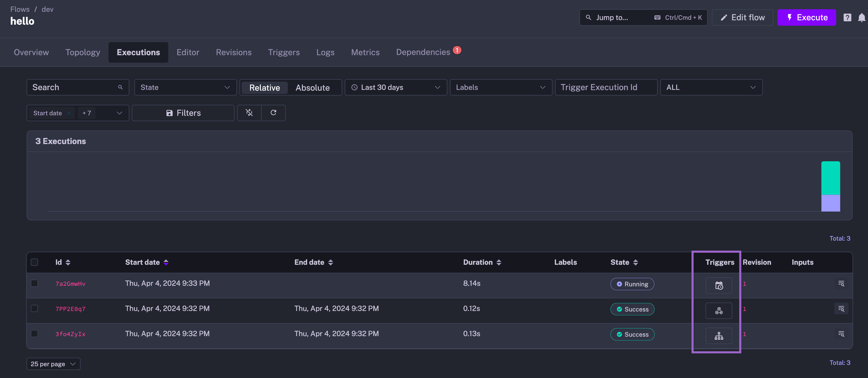Viewport: 868px width, 378px height.
Task: Check the box for execution 7a2GmwHv
Action: pos(34,283)
